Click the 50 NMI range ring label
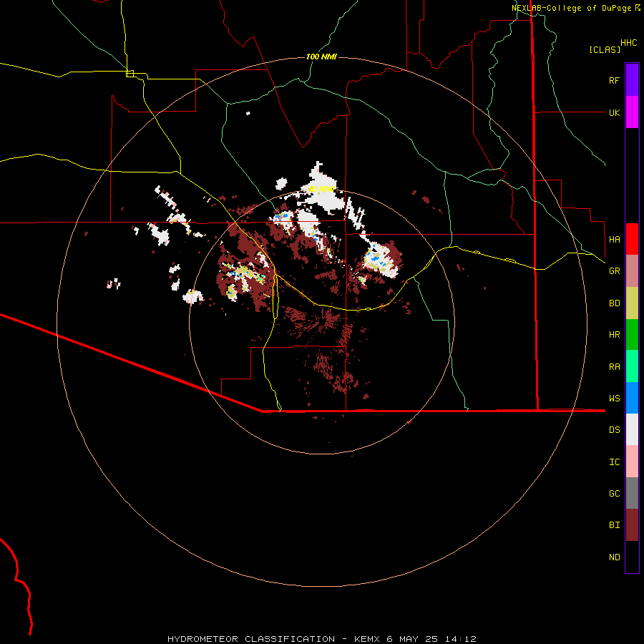This screenshot has width=644, height=644. [x=321, y=189]
